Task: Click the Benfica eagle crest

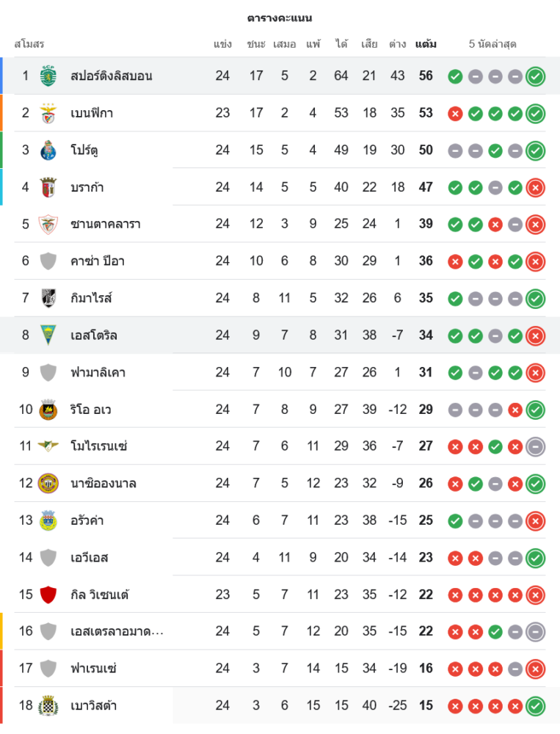Action: tap(48, 113)
